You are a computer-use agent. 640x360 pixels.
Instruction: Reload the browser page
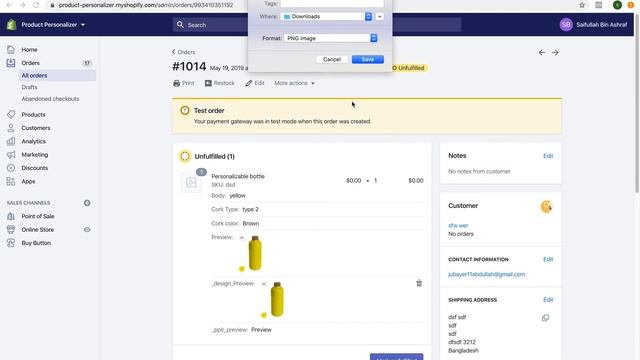coord(36,5)
